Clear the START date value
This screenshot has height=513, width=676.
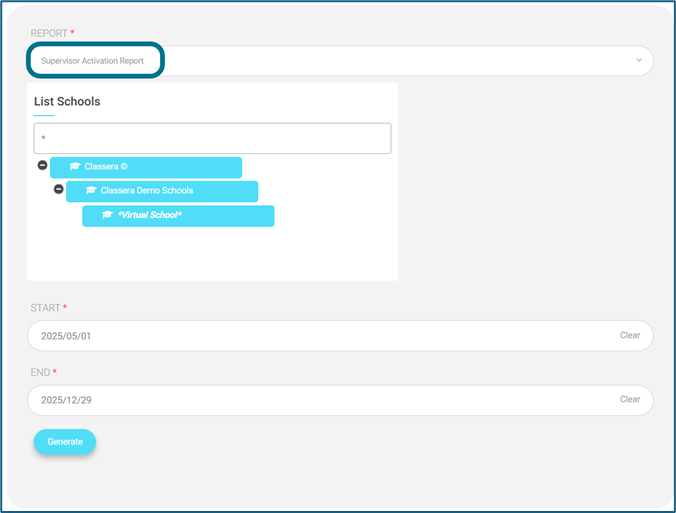[630, 335]
